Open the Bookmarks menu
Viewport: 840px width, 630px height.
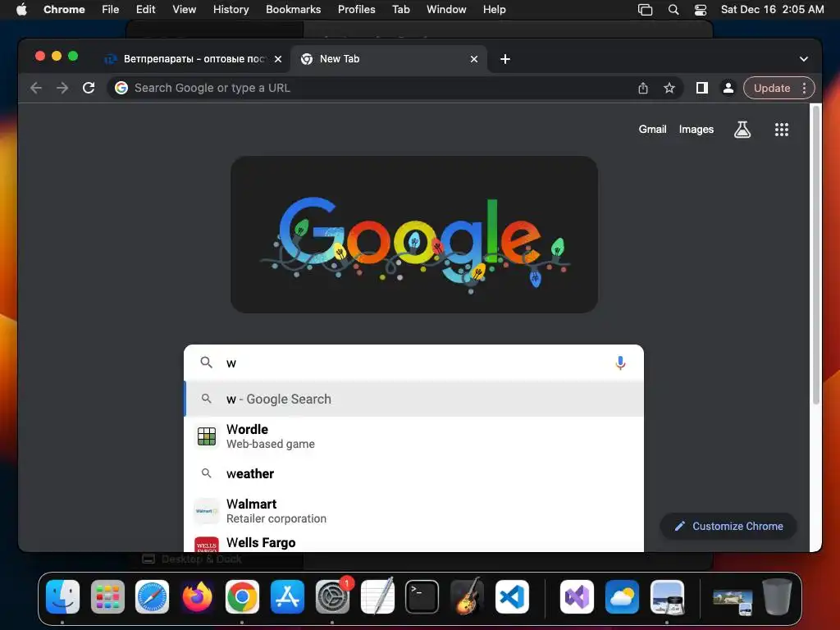[293, 10]
